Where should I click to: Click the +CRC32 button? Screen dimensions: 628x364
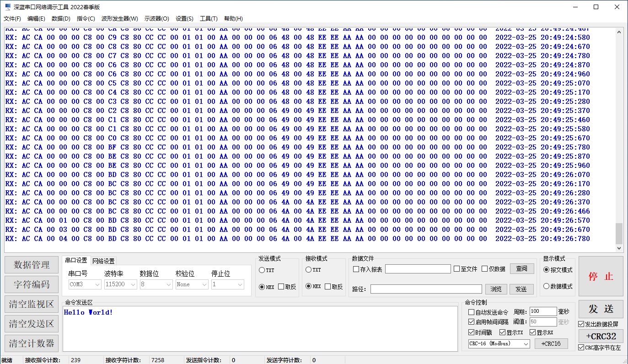[601, 336]
